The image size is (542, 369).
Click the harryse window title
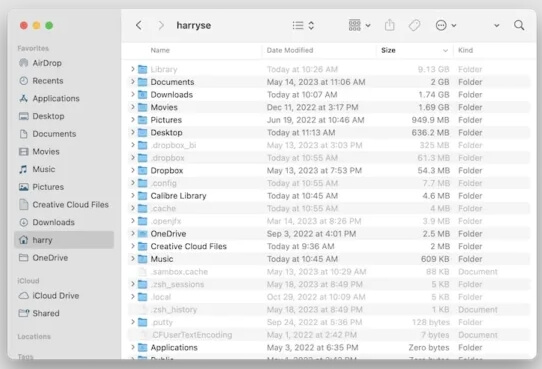pos(194,25)
